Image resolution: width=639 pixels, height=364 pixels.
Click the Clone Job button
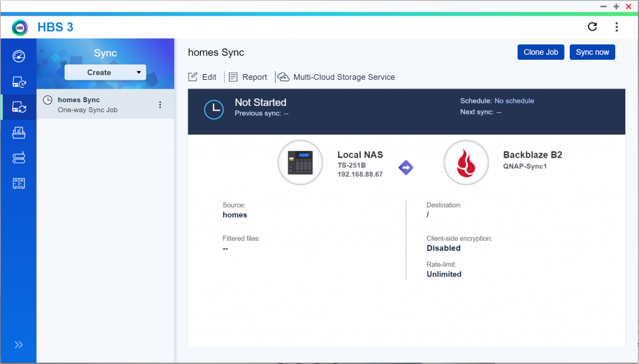pos(541,52)
